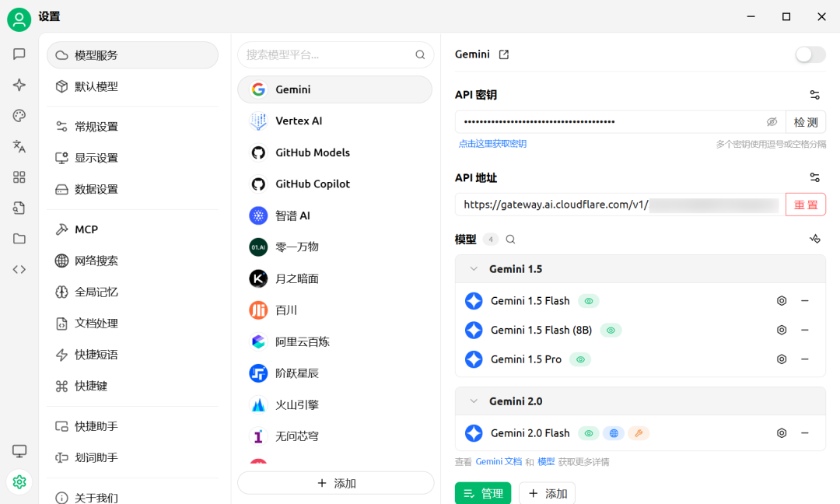Remove the Gemini 1.5 Flash model
The height and width of the screenshot is (504, 840).
coord(805,301)
